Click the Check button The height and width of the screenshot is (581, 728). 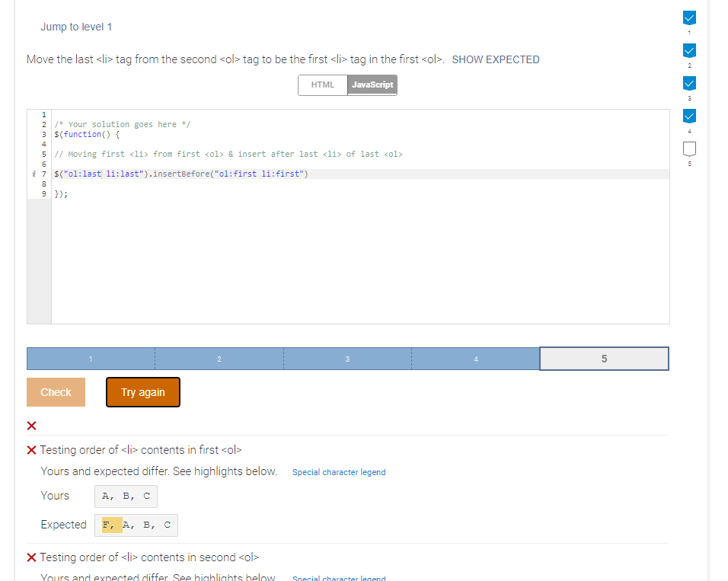pos(56,392)
